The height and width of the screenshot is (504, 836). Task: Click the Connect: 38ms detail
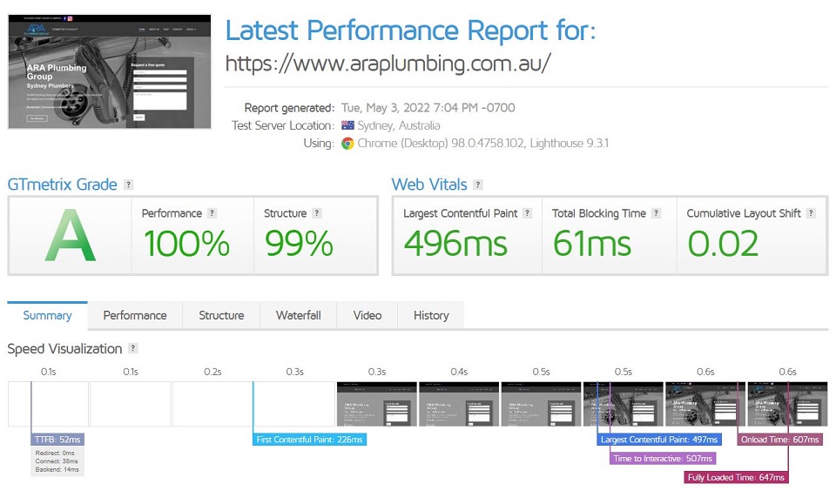(x=57, y=461)
